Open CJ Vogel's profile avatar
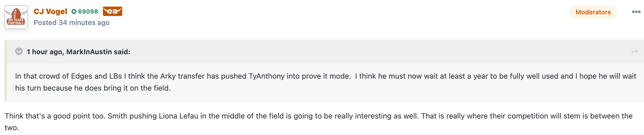This screenshot has width=644, height=135. pos(16,17)
